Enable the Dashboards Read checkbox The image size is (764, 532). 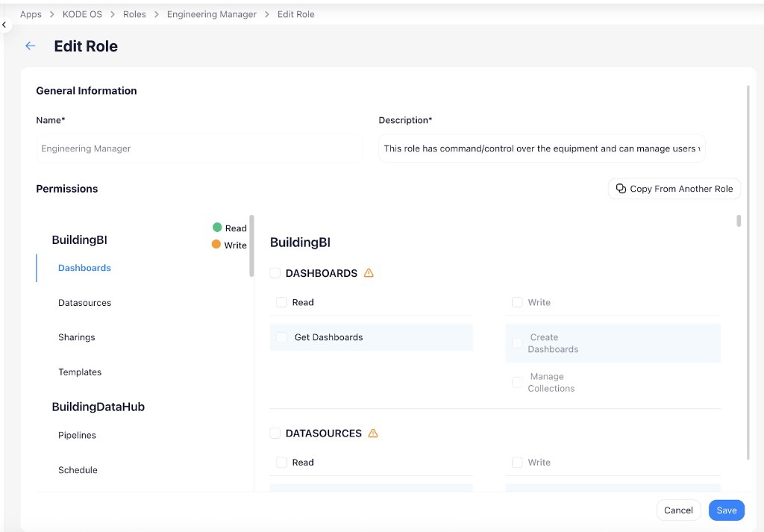tap(281, 302)
